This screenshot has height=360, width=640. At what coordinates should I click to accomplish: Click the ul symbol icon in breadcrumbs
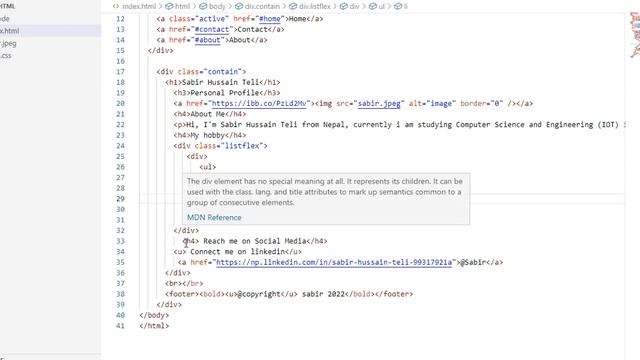[373, 6]
